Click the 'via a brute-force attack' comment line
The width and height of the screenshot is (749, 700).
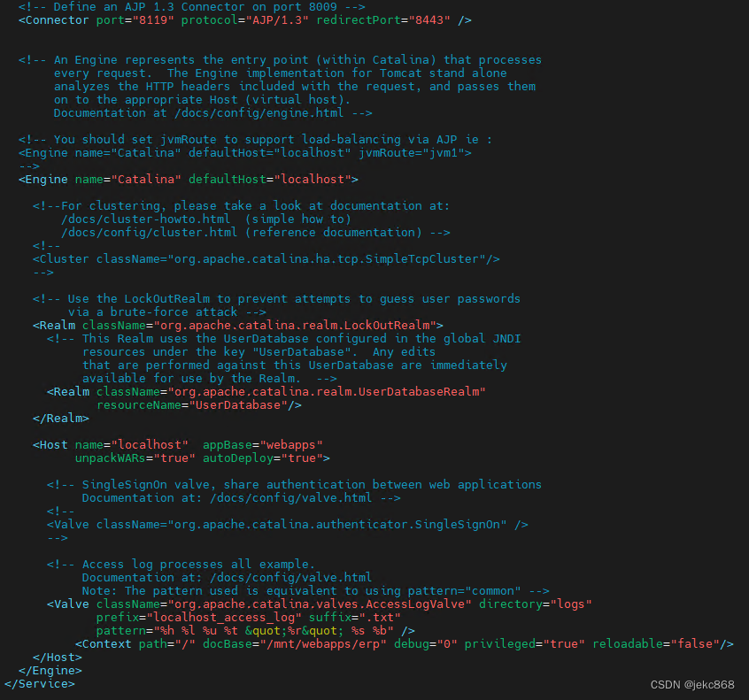tap(167, 312)
